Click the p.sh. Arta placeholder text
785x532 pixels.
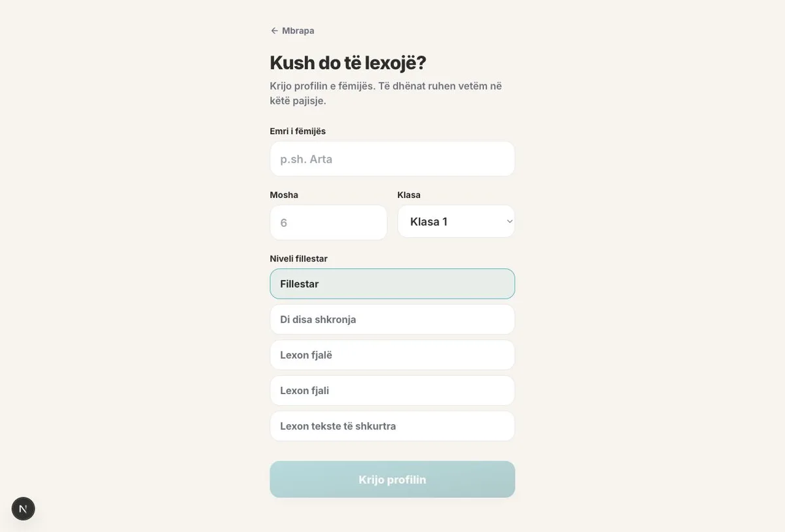pyautogui.click(x=306, y=159)
